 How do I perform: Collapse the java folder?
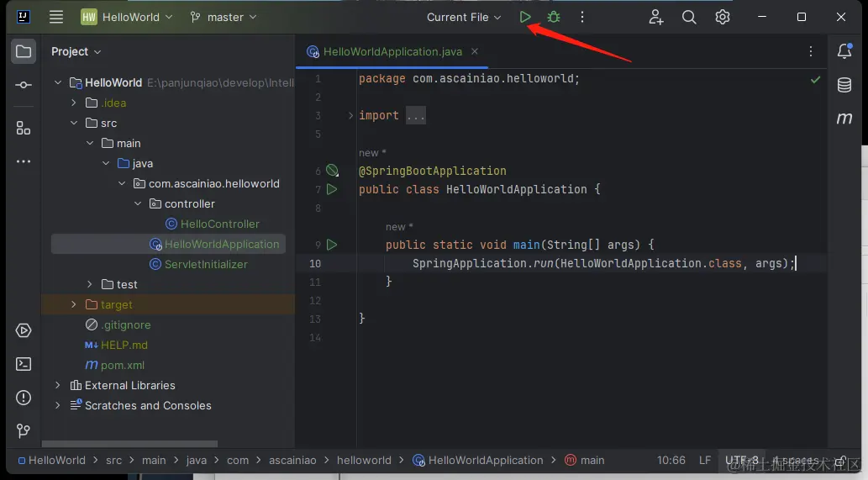[x=106, y=163]
